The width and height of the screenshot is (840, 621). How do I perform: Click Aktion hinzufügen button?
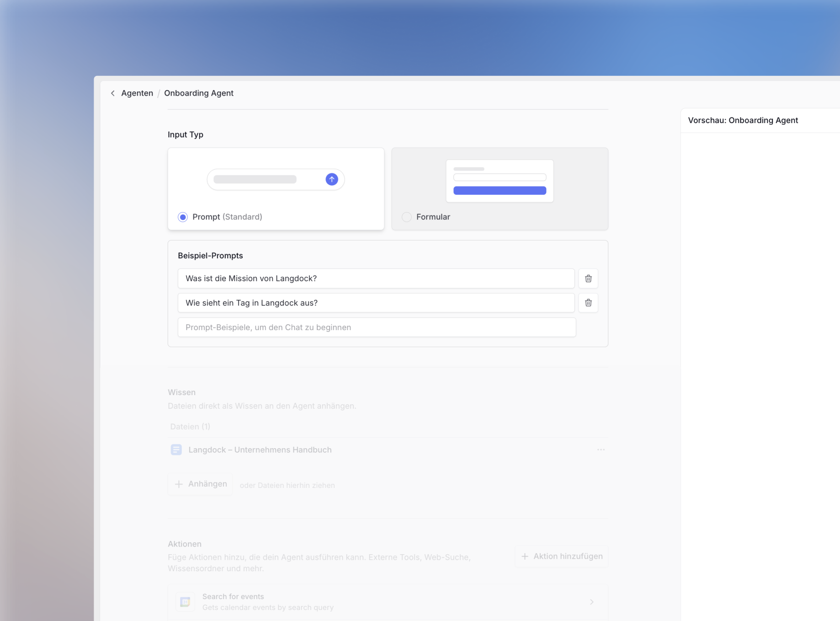click(x=561, y=556)
